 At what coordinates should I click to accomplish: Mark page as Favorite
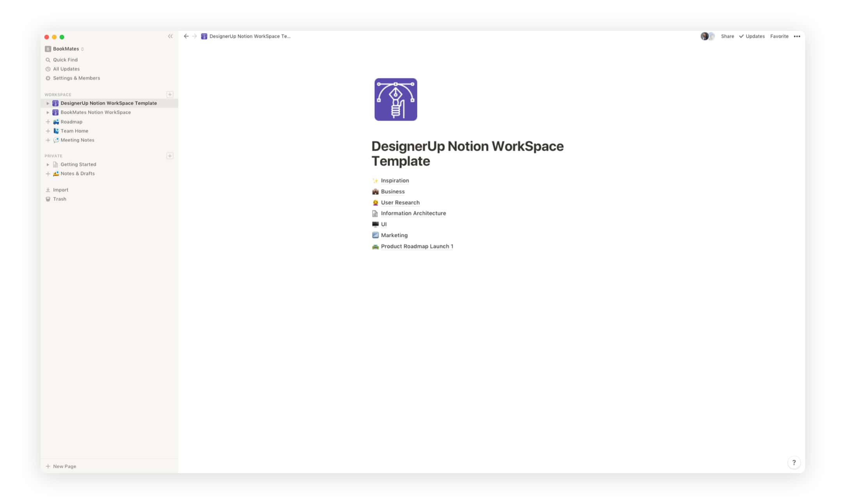779,36
